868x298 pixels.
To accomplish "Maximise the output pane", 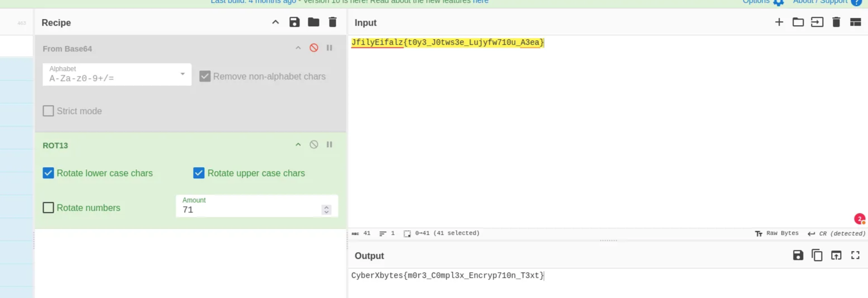I will tap(855, 256).
